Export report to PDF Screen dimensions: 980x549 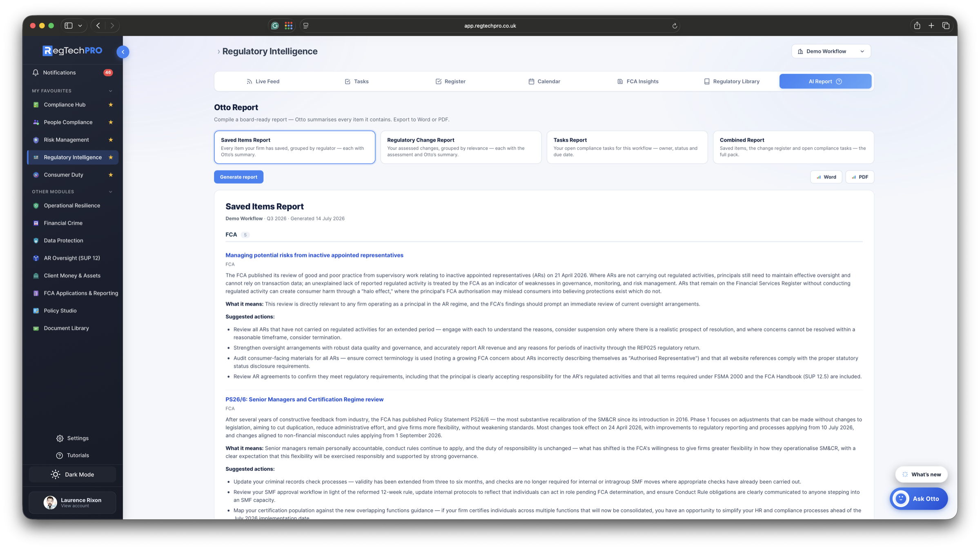click(x=860, y=177)
